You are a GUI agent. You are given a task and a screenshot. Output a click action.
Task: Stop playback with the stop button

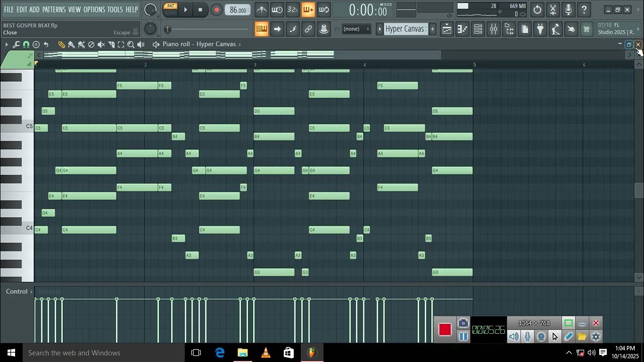pyautogui.click(x=200, y=10)
